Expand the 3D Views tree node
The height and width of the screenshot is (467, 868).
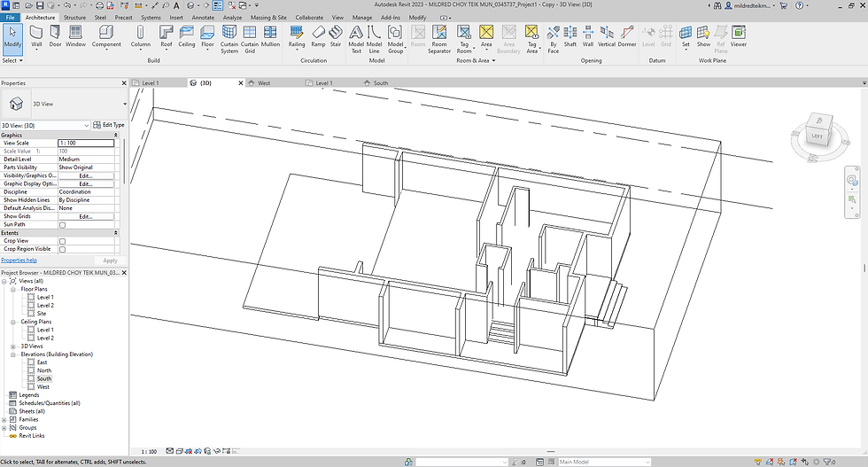tap(12, 346)
